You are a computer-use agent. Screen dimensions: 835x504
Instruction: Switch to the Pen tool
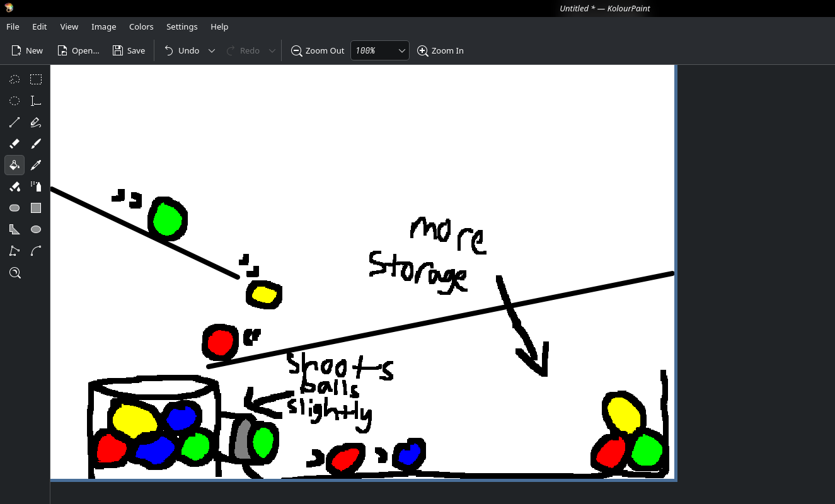click(x=36, y=122)
